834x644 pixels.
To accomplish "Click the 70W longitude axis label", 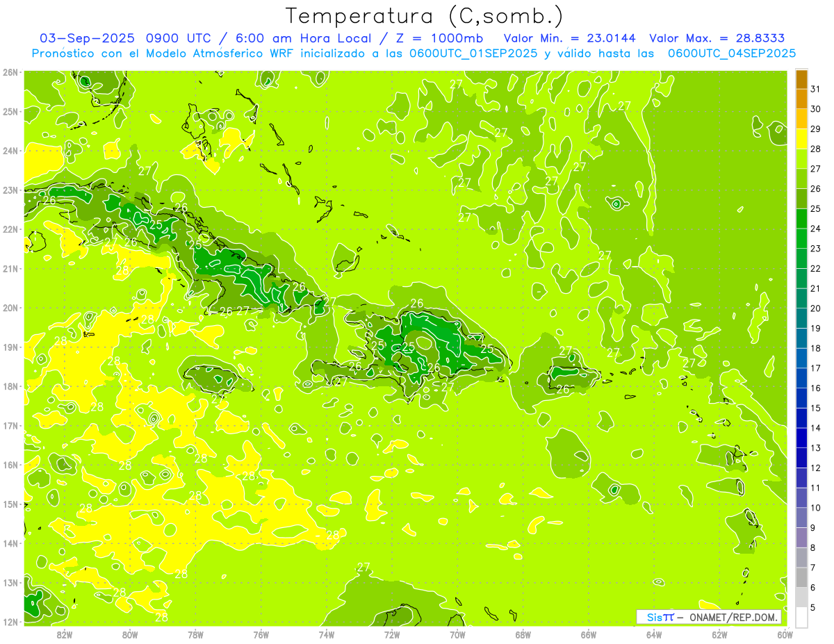I will coord(457,634).
